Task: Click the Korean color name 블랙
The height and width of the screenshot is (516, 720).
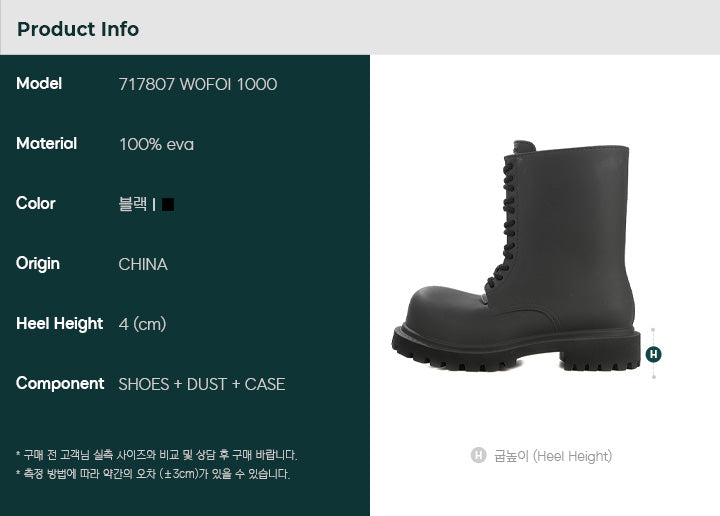Action: [x=133, y=203]
